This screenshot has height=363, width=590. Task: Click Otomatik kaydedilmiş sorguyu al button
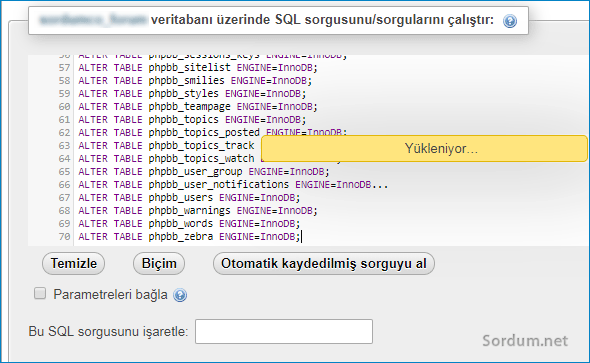pyautogui.click(x=324, y=263)
